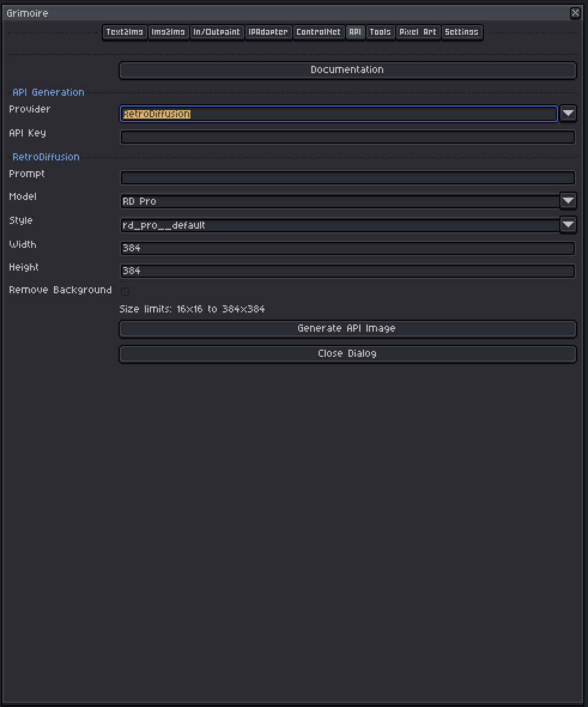Open the IPAdapter tab
The height and width of the screenshot is (707, 588).
point(268,32)
